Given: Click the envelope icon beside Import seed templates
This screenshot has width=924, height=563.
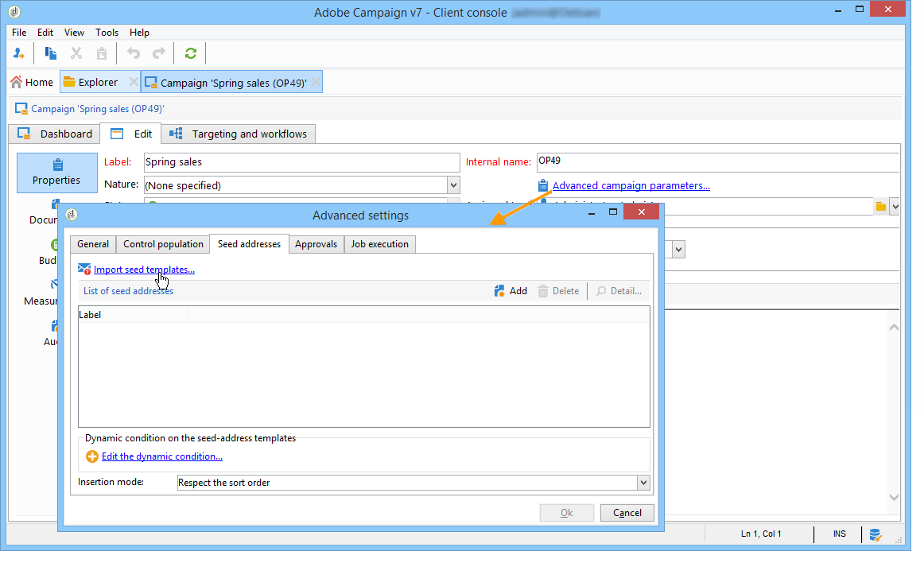Looking at the screenshot, I should (x=84, y=270).
